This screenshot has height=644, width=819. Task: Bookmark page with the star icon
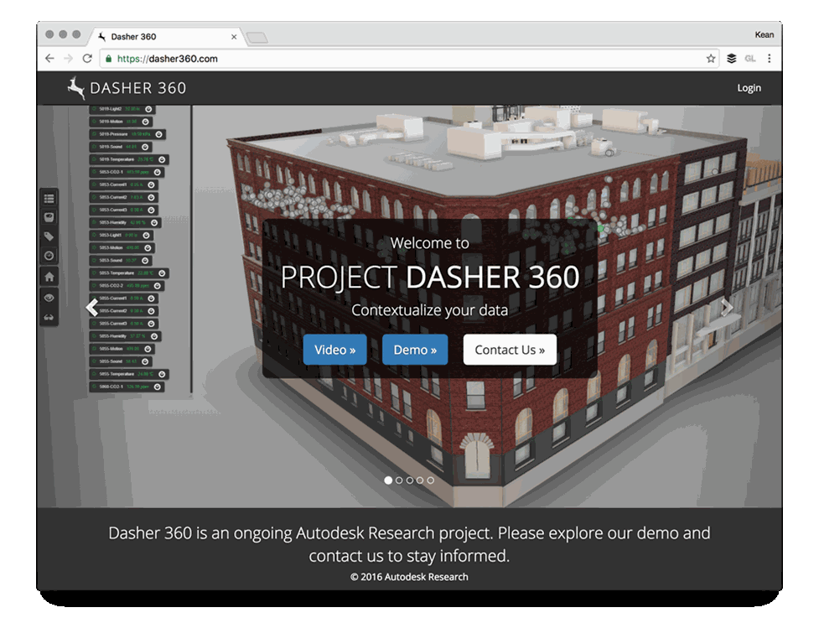click(711, 59)
